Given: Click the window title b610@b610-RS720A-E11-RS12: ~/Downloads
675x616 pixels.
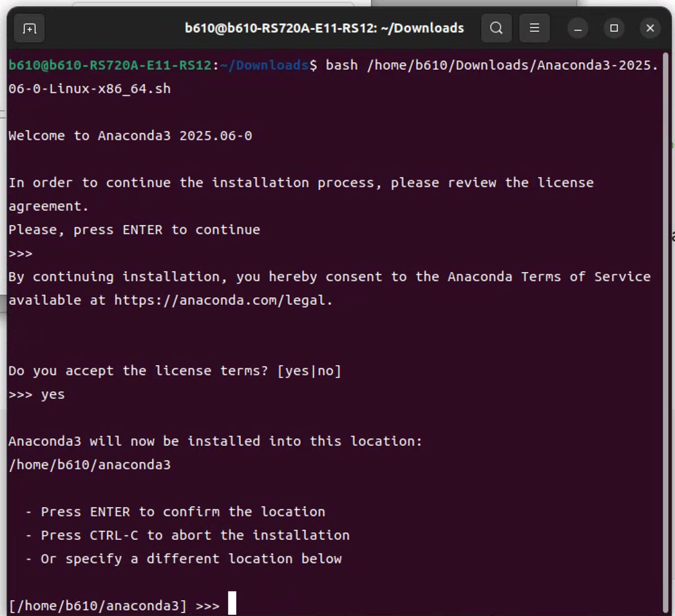Looking at the screenshot, I should tap(324, 28).
